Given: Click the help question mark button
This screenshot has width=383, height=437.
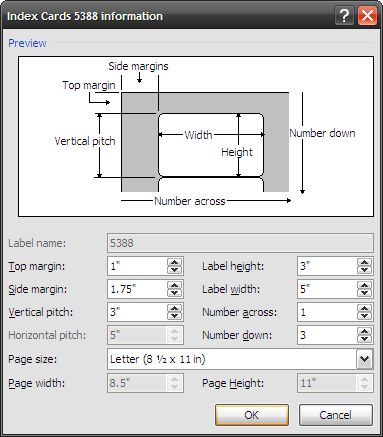Looking at the screenshot, I should click(x=344, y=15).
